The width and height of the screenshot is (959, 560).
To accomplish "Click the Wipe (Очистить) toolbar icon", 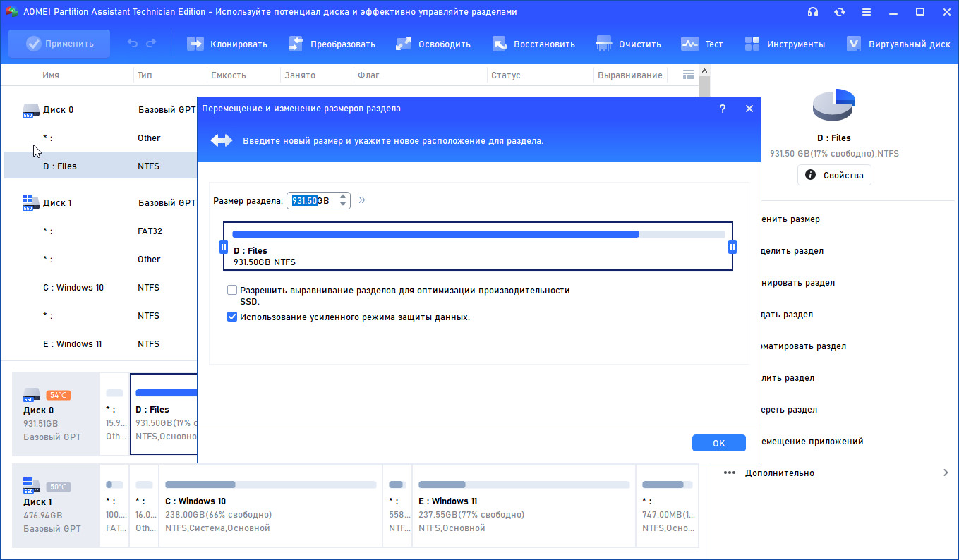I will tap(604, 44).
